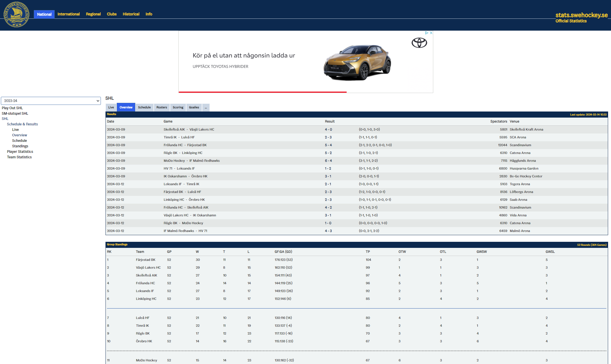Open Växjö Lakers - IK Oskarshamn result 3-1
Viewport: 611px width, 364px height.
point(328,215)
